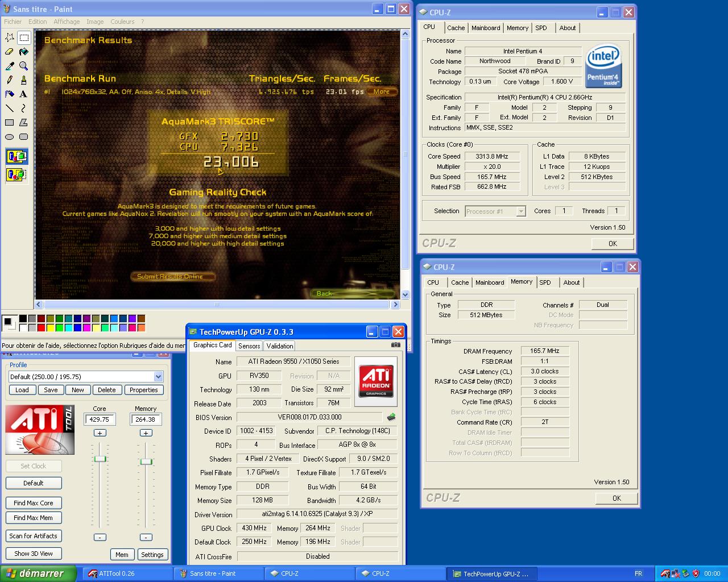Click the network disconnected tray icon
This screenshot has height=582, width=728.
pyautogui.click(x=675, y=573)
